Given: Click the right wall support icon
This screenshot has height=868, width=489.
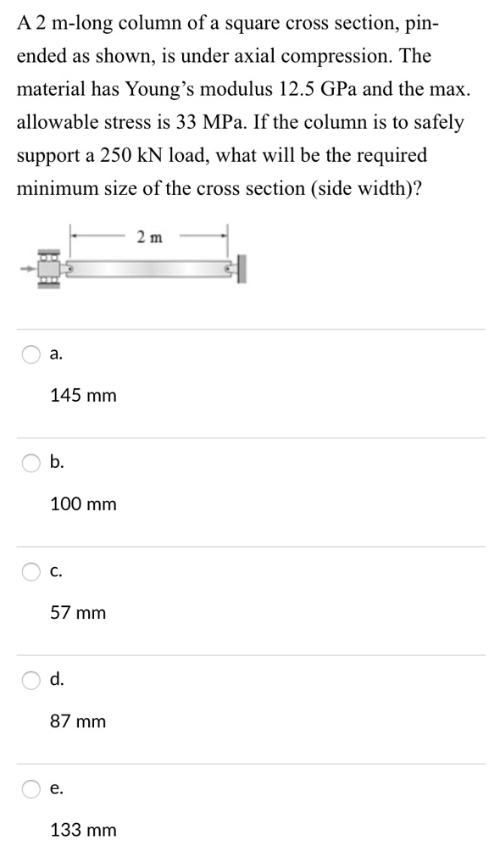Looking at the screenshot, I should point(241,268).
